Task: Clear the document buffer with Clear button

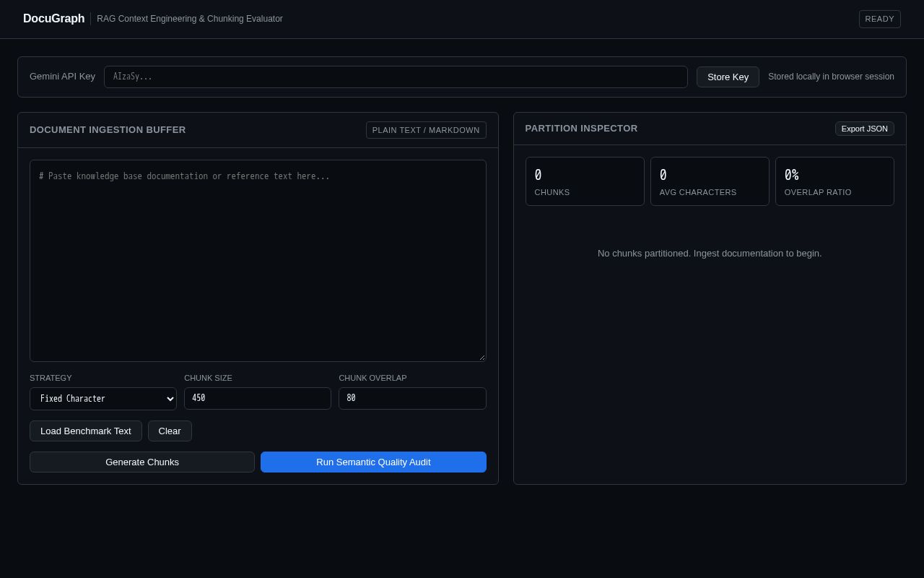Action: pos(170,431)
